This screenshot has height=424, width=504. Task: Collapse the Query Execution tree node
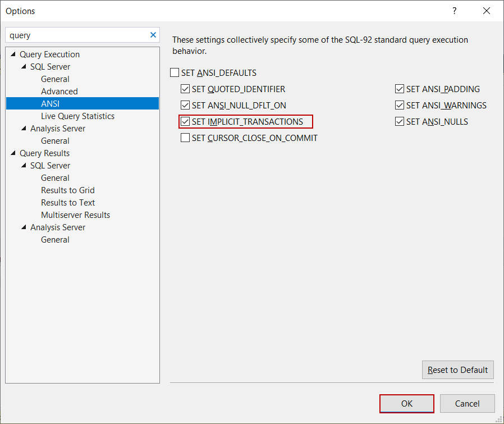pyautogui.click(x=12, y=54)
